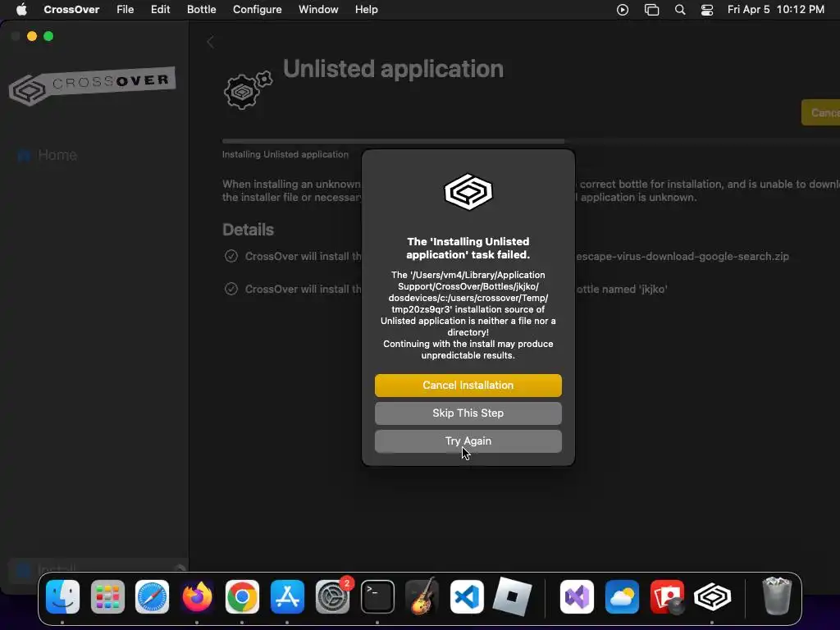
Task: Click the 'Unlisted application' page title
Action: point(393,69)
